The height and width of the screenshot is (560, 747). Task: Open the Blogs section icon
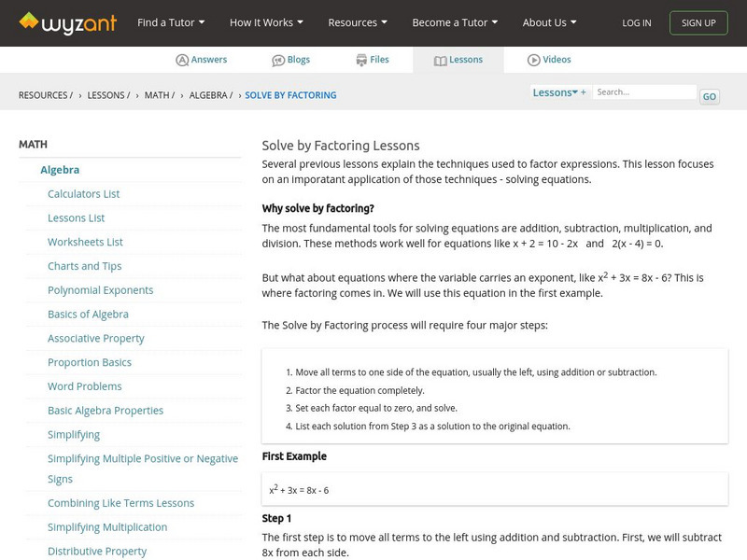coord(278,60)
